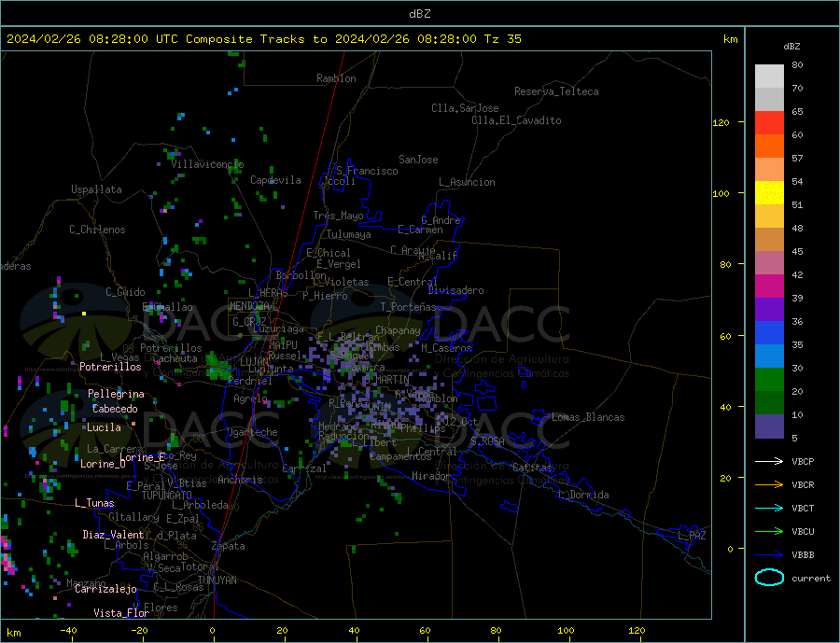Click the Divisadero label on the map
840x643 pixels.
click(x=455, y=290)
